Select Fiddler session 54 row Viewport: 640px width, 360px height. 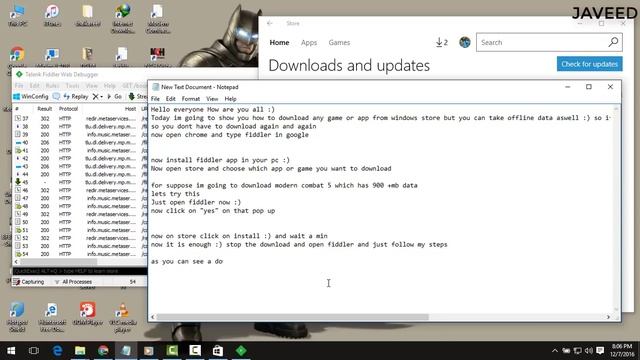pyautogui.click(x=80, y=254)
